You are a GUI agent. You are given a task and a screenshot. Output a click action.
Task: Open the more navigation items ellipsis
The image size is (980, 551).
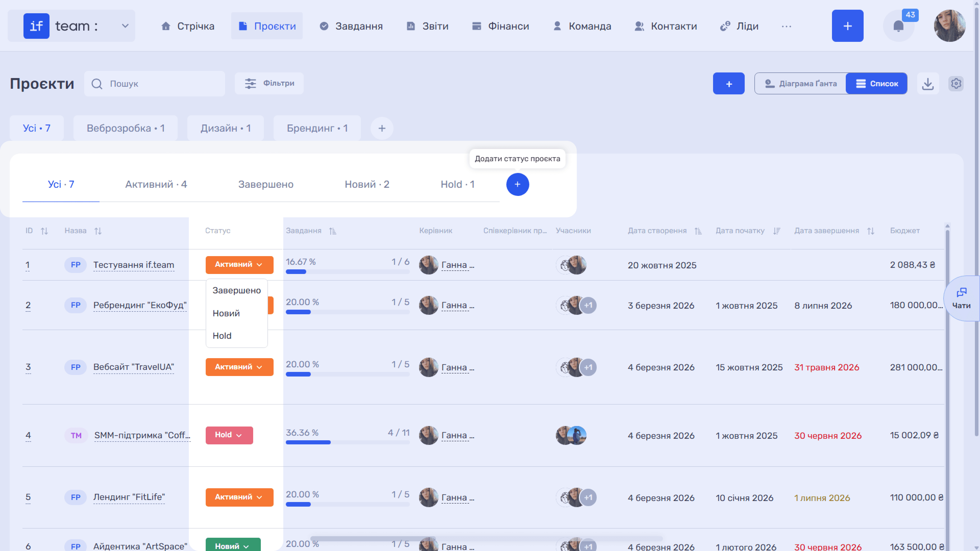coord(786,26)
